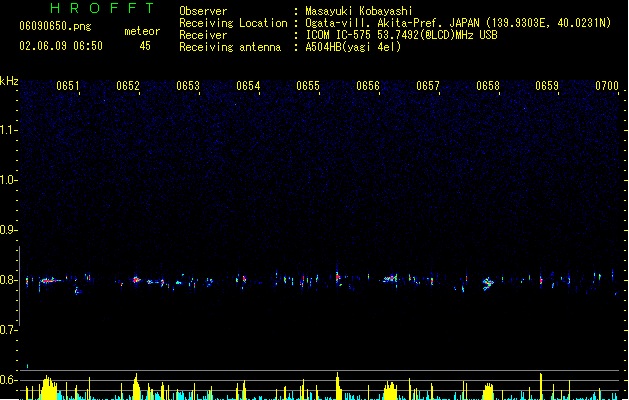
Task: Select the file name 06090650.png
Action: coord(55,26)
